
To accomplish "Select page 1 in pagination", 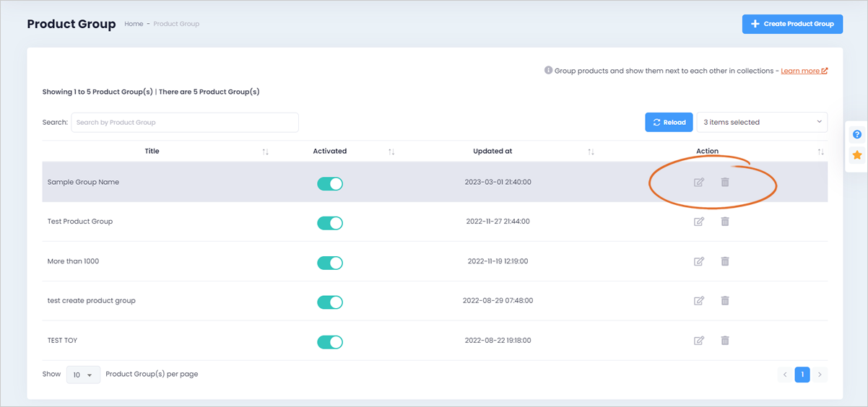I will [802, 375].
